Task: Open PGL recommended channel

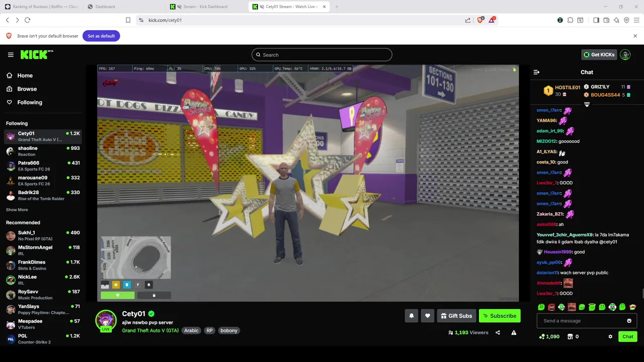Action: click(43, 338)
